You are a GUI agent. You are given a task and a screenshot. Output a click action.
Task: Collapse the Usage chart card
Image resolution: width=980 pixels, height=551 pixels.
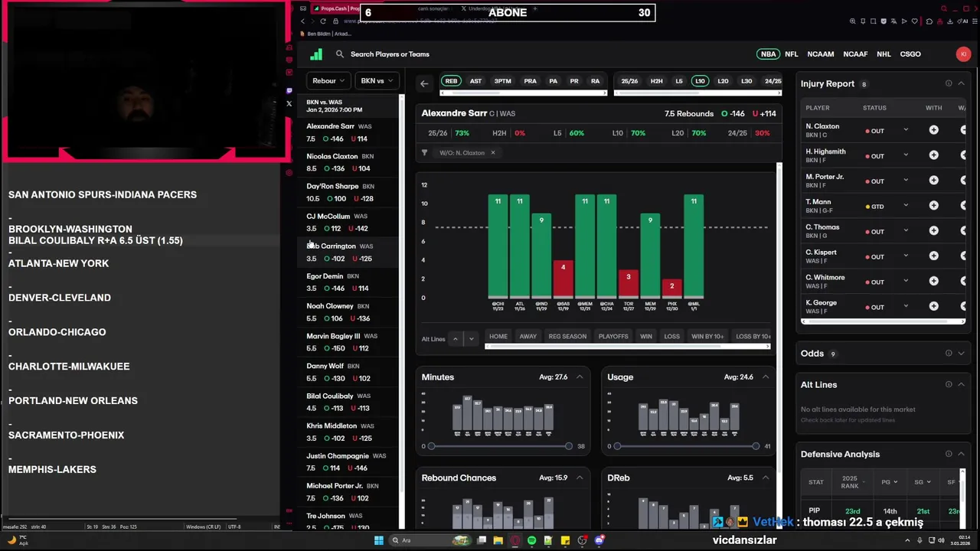click(765, 377)
